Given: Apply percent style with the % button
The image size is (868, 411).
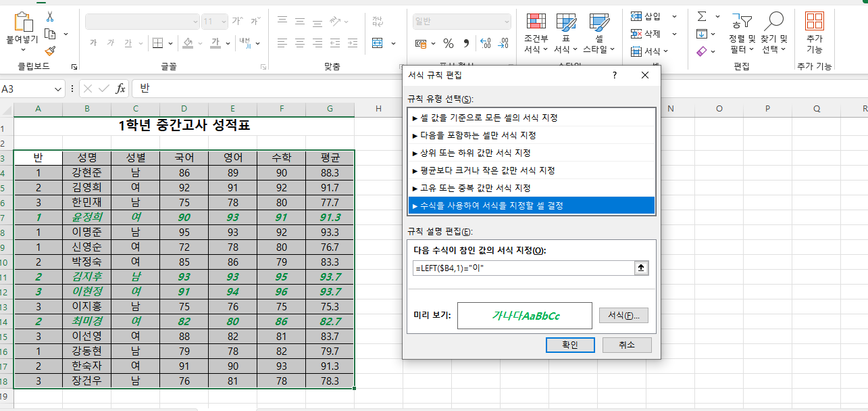Looking at the screenshot, I should [x=448, y=43].
